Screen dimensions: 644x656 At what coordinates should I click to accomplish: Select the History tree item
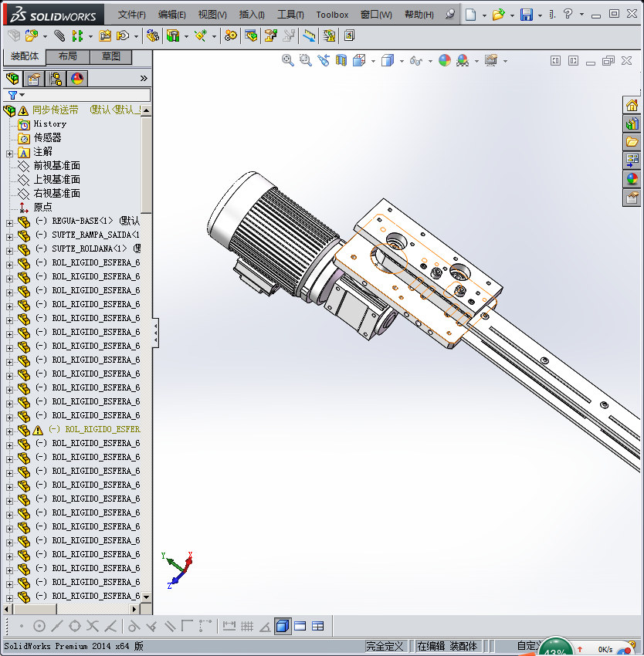pos(50,123)
